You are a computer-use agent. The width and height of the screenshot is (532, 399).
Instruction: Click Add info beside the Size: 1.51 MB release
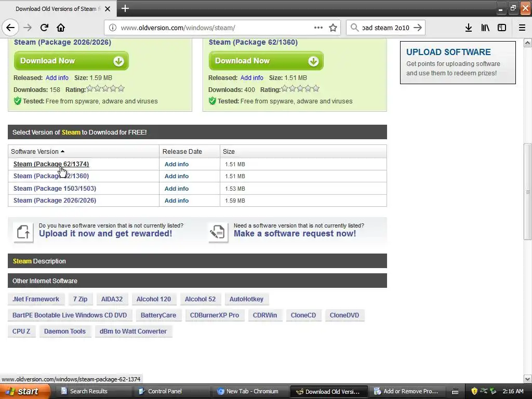(252, 78)
